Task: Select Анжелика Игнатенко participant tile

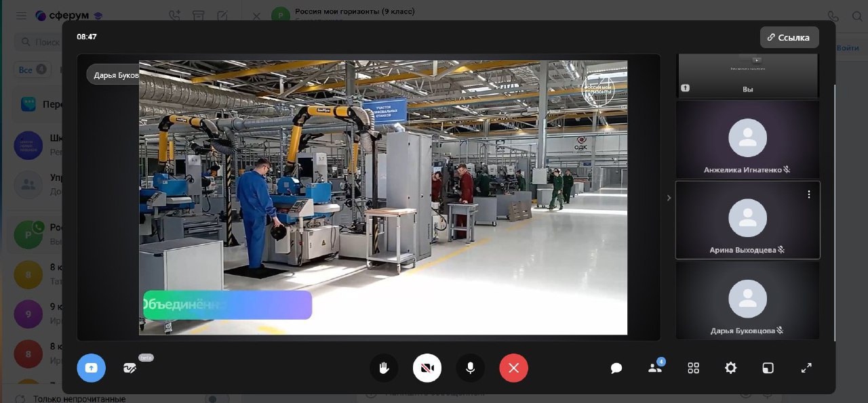Action: point(747,140)
